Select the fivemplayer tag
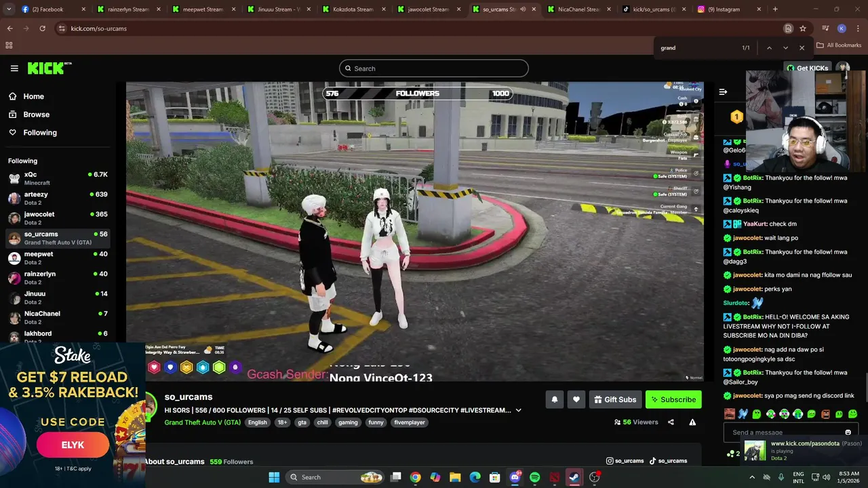Screen dimensions: 868x488 410,422
